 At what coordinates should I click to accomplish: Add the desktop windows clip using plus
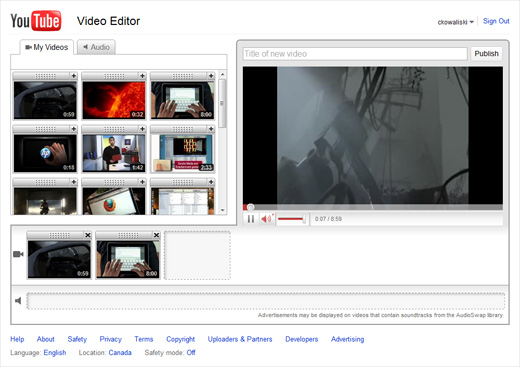(211, 182)
